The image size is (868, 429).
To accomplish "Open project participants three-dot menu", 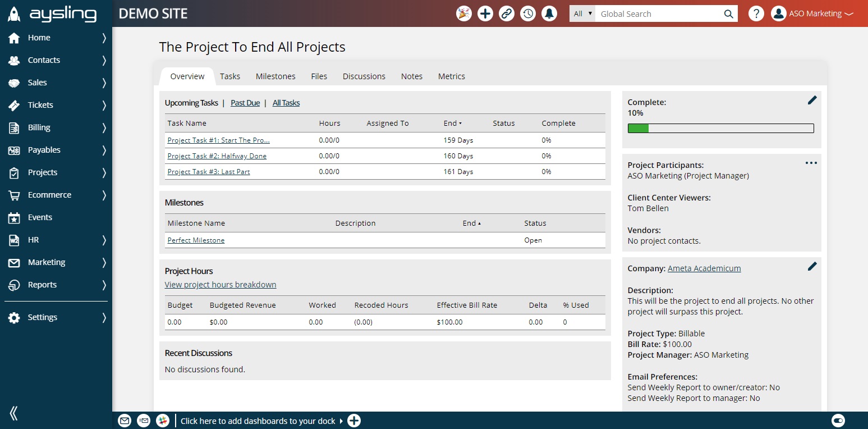I will (x=811, y=163).
